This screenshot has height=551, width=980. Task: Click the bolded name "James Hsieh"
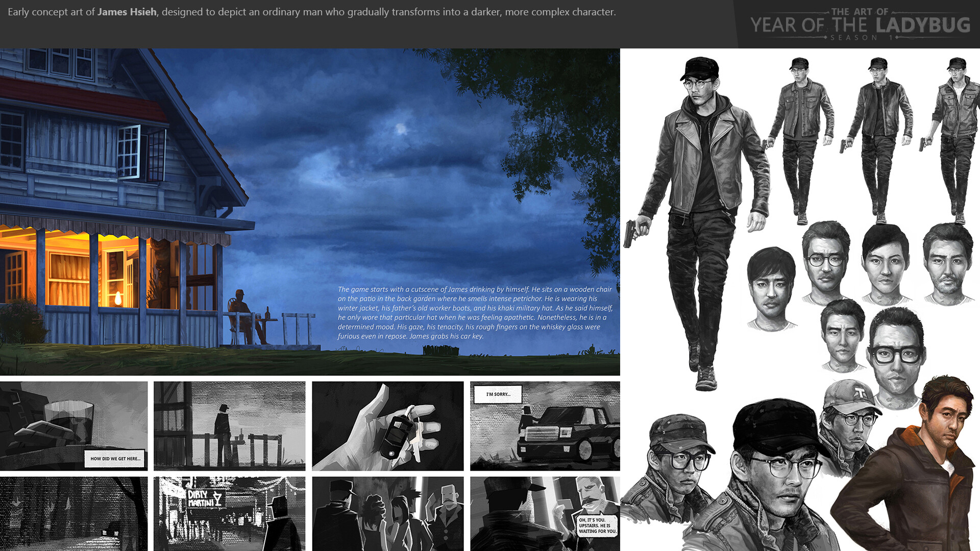(x=126, y=12)
